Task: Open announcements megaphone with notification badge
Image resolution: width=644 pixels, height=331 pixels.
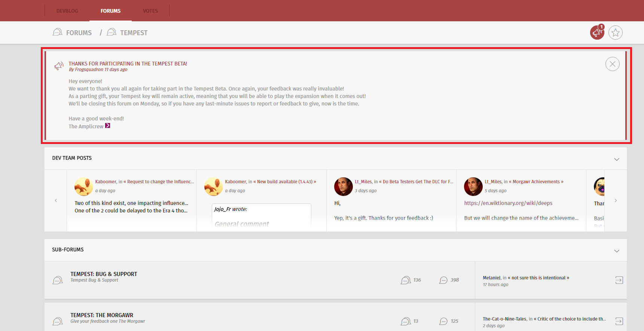Action: click(597, 33)
